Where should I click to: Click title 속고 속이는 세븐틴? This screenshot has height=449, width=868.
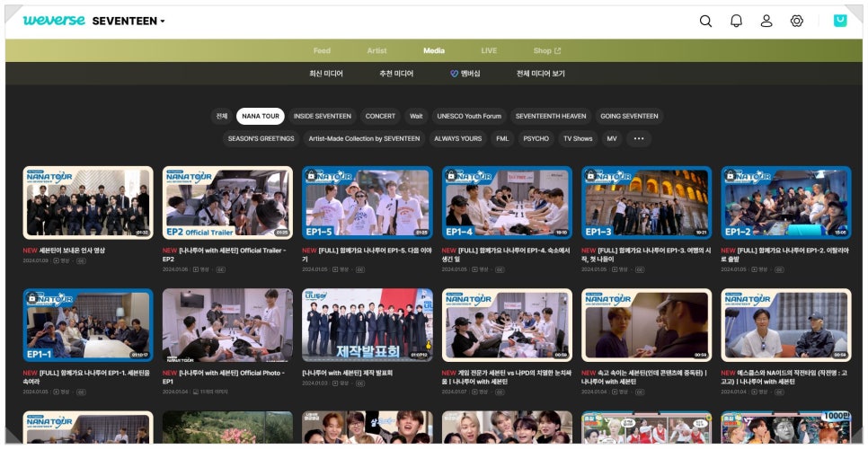[644, 377]
